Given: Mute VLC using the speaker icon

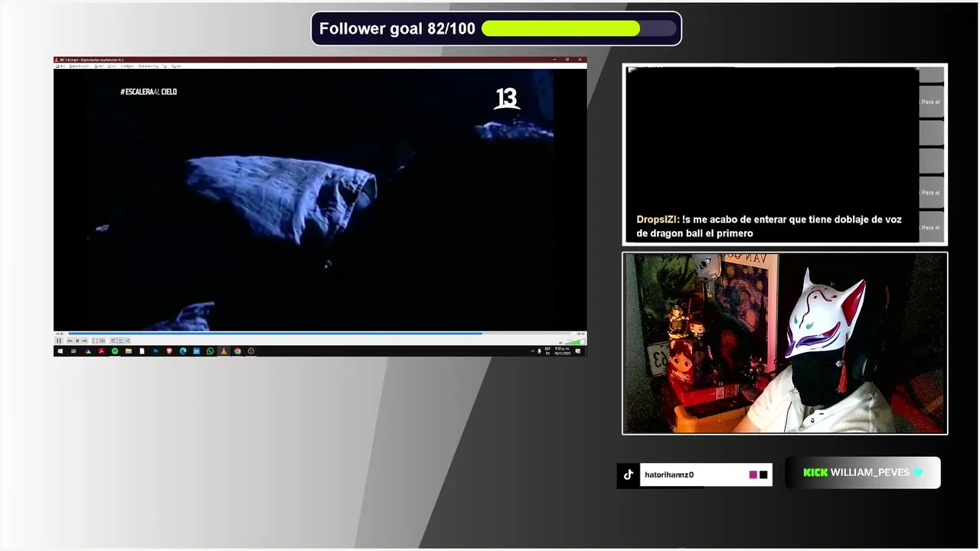Looking at the screenshot, I should pos(561,343).
